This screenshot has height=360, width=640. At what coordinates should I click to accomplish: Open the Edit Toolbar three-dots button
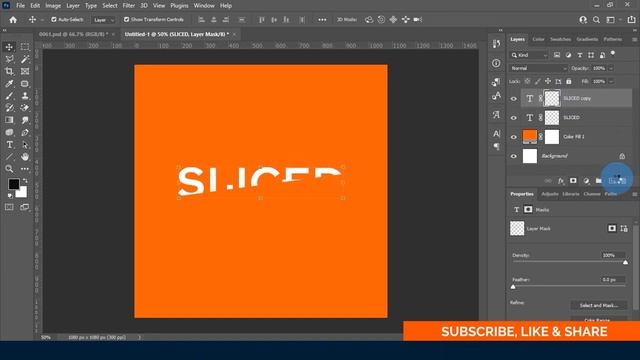[25, 169]
